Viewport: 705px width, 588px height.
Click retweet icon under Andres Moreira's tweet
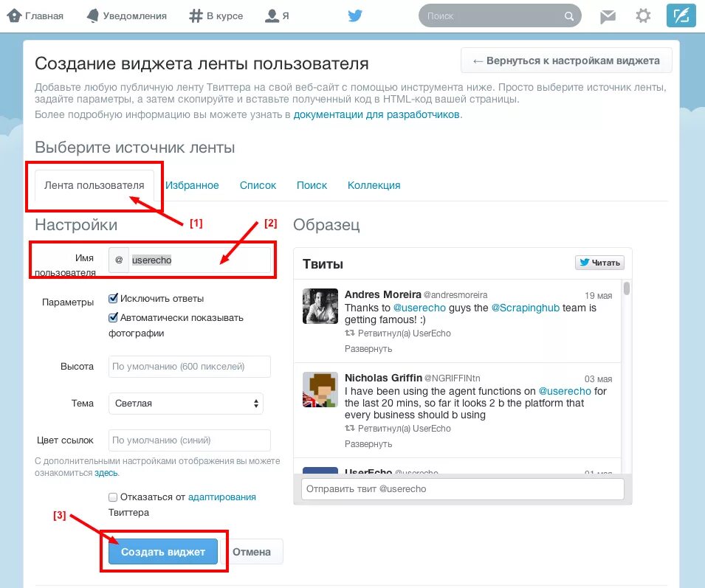tap(349, 333)
